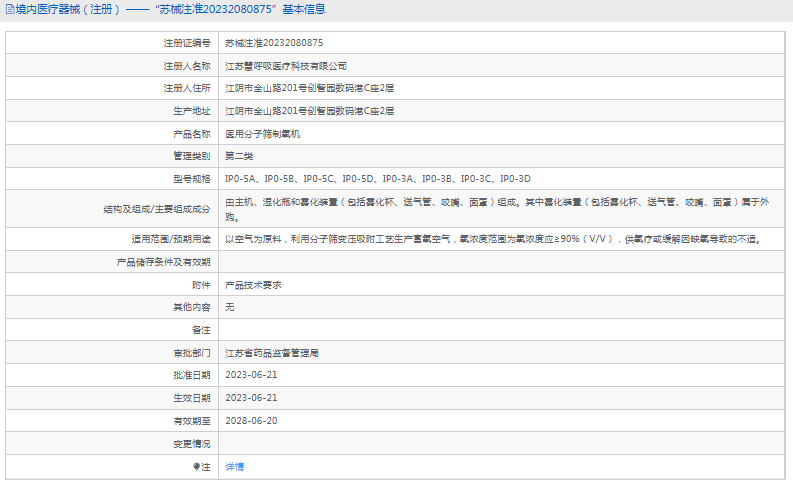This screenshot has width=793, height=482.
Task: Click the document icon in page header
Action: click(10, 9)
